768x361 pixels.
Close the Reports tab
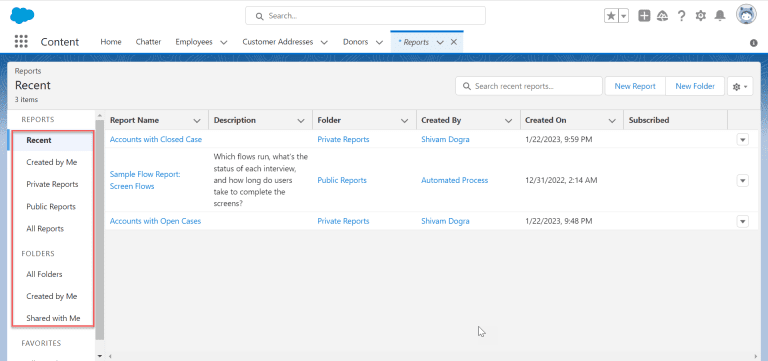point(454,42)
